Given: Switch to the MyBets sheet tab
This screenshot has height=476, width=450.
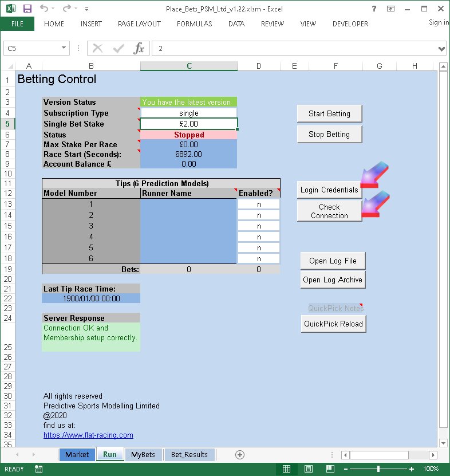Looking at the screenshot, I should [143, 454].
